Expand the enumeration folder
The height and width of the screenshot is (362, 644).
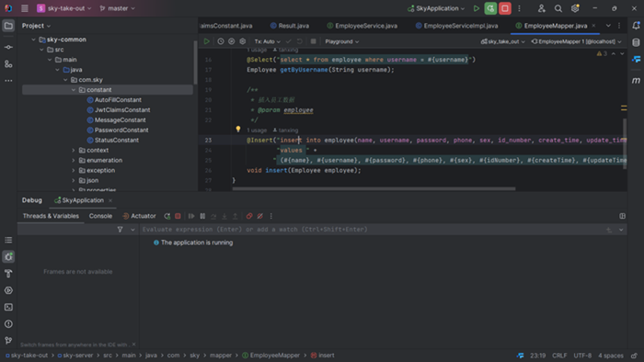click(x=74, y=160)
